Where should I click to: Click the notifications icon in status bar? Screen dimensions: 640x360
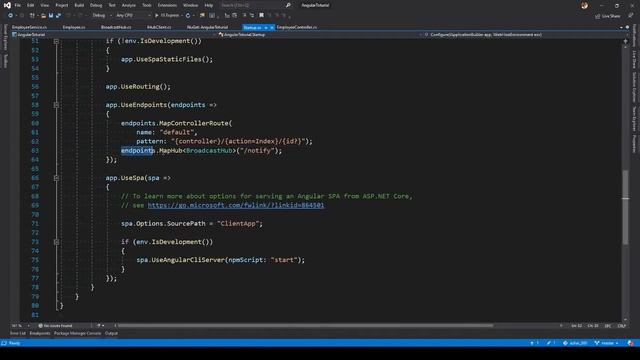(631, 343)
